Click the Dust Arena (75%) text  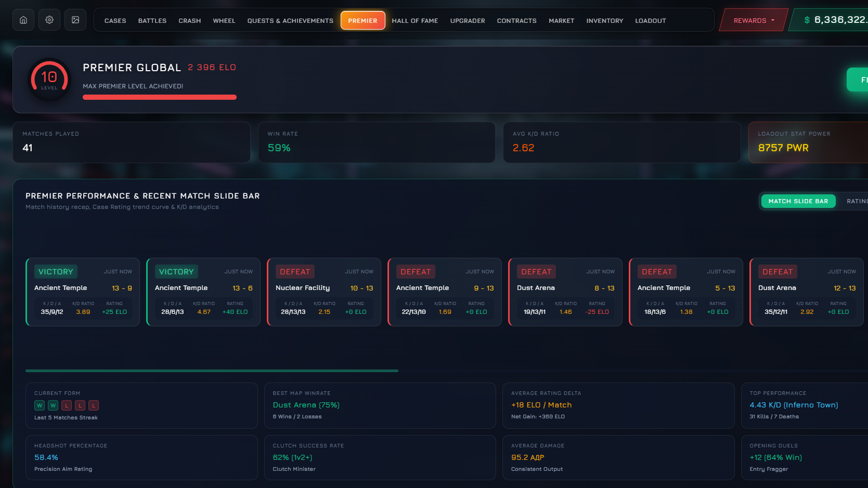tap(306, 405)
